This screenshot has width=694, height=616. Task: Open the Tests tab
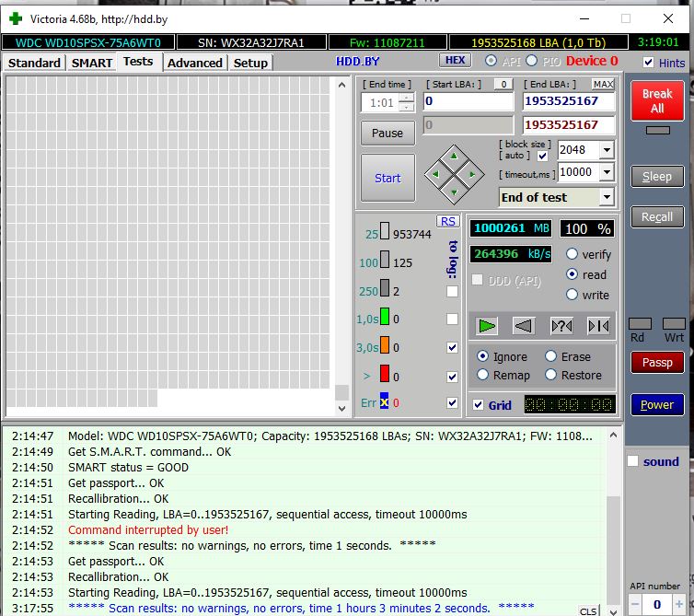click(139, 62)
